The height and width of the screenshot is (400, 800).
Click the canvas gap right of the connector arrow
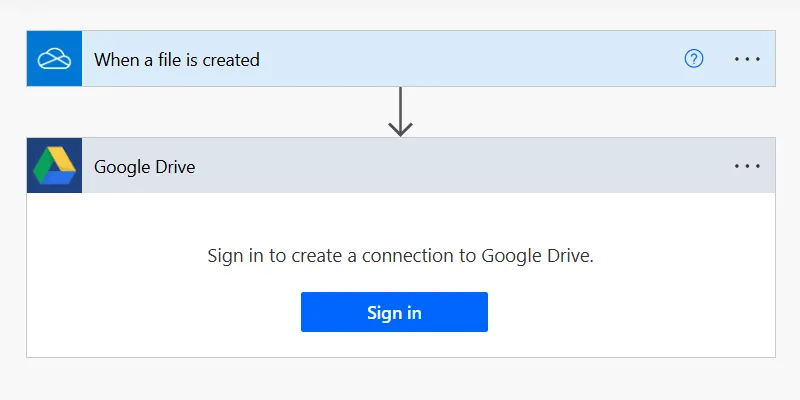click(600, 112)
